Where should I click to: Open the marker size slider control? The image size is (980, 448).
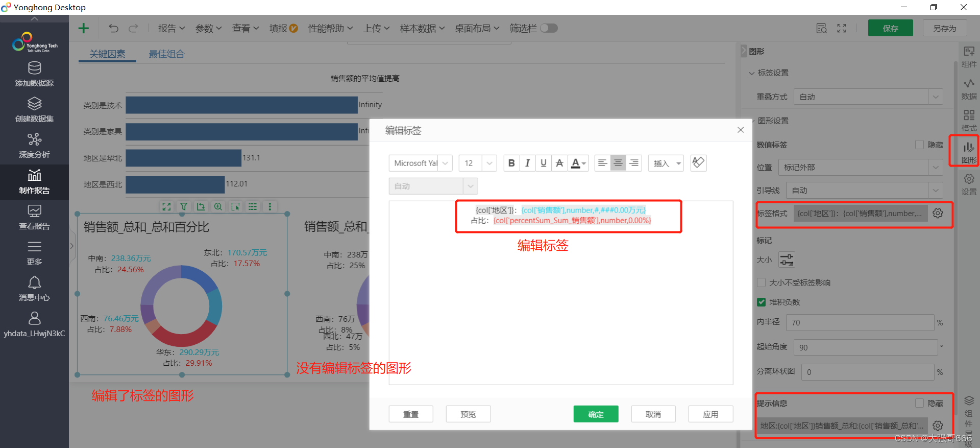787,260
